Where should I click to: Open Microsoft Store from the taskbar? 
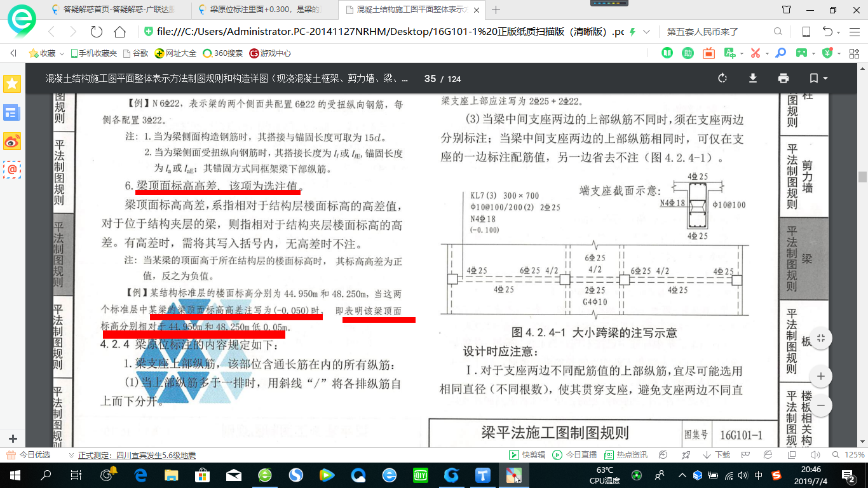[x=202, y=475]
